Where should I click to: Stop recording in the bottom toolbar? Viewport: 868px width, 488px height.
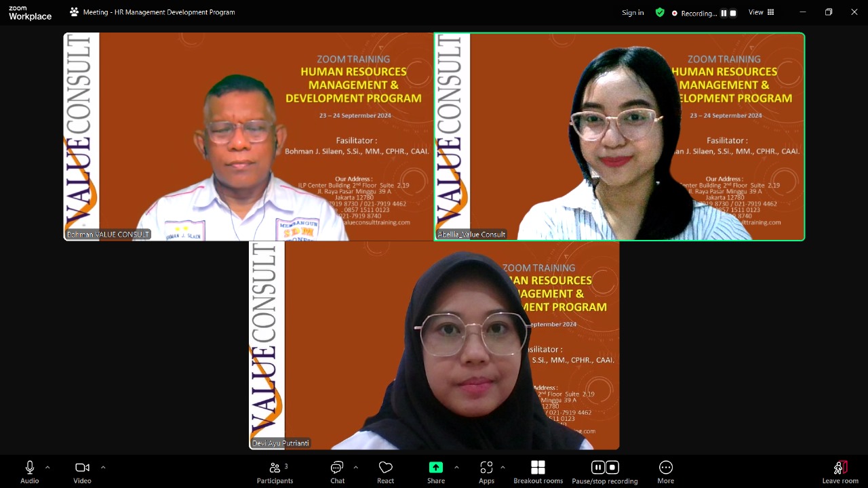612,467
